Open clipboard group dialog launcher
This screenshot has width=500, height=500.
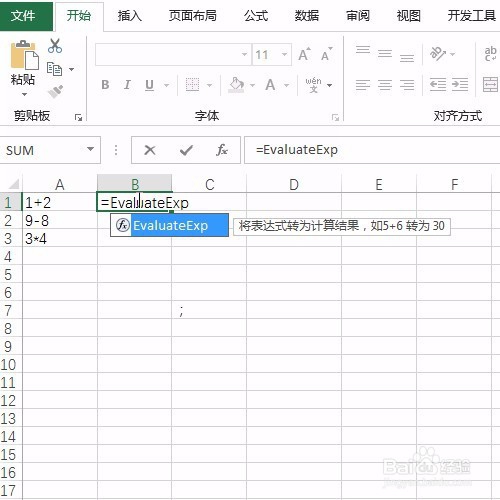[x=78, y=117]
